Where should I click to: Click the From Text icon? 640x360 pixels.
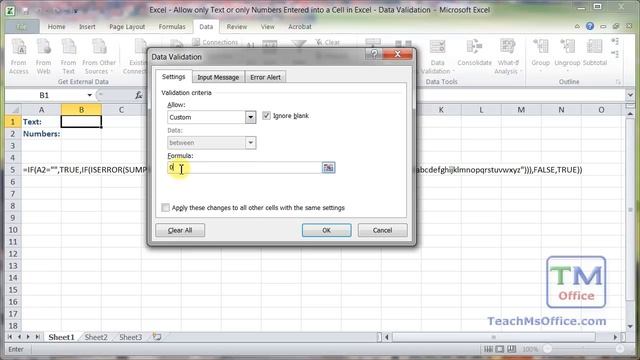click(x=68, y=56)
